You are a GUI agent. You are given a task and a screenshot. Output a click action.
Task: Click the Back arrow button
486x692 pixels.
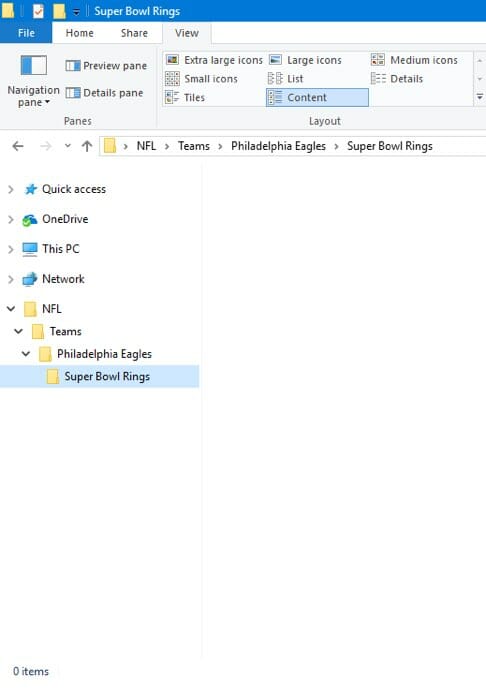click(18, 146)
